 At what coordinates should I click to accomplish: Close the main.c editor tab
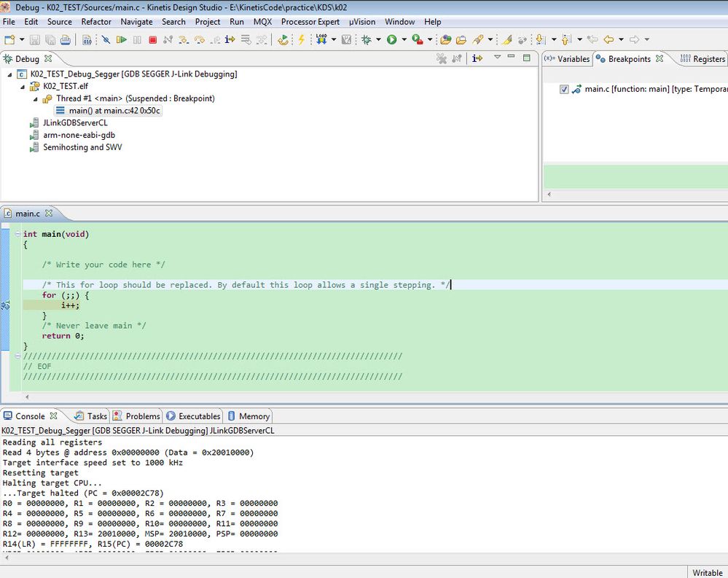tap(49, 213)
